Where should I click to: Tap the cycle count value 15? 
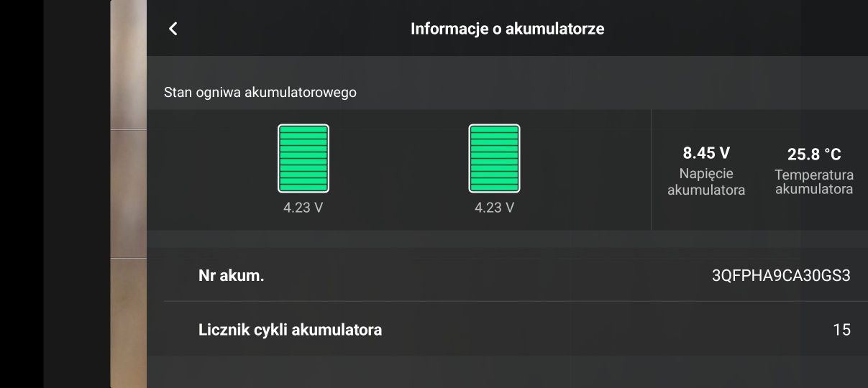coord(841,330)
